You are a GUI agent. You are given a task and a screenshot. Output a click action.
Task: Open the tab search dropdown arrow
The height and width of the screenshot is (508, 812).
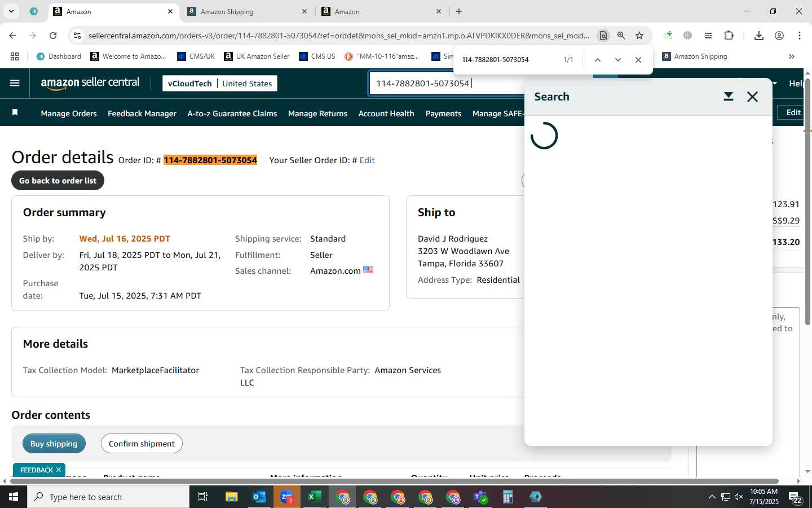(x=11, y=11)
